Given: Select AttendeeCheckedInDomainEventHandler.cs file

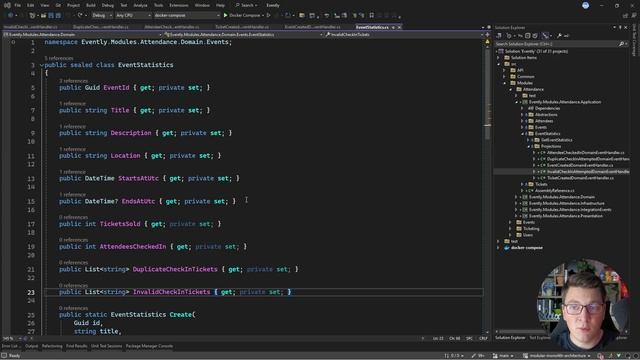Looking at the screenshot, I should (x=586, y=153).
